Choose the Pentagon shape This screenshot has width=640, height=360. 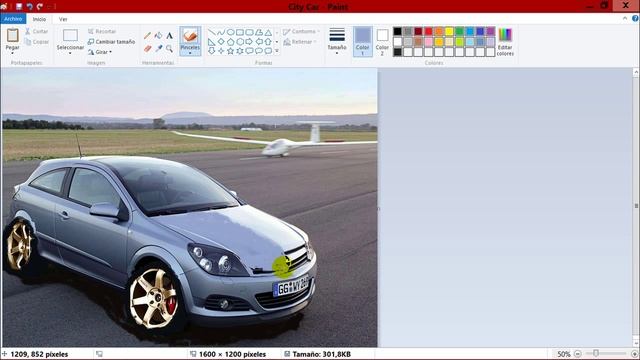[230, 42]
